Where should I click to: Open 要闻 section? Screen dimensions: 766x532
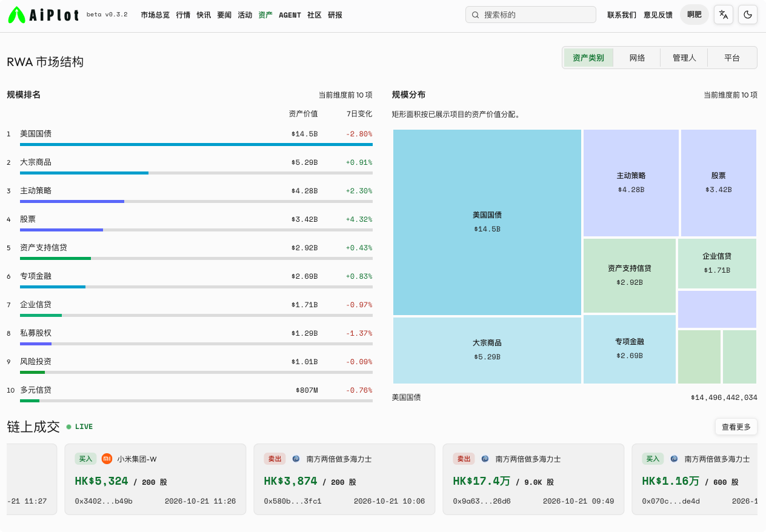coord(224,15)
